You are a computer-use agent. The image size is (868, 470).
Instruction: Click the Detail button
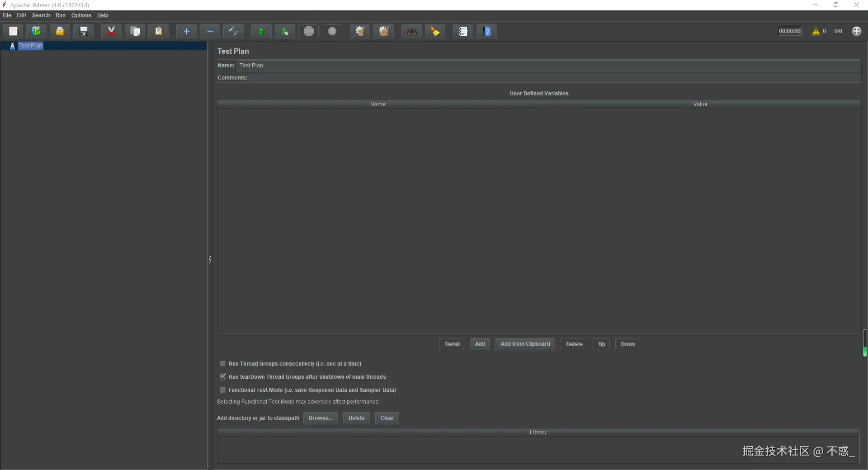(452, 344)
